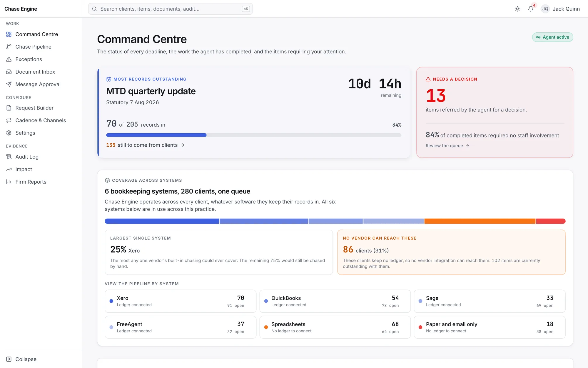
Task: Open the Xero pipeline card
Action: (x=181, y=301)
